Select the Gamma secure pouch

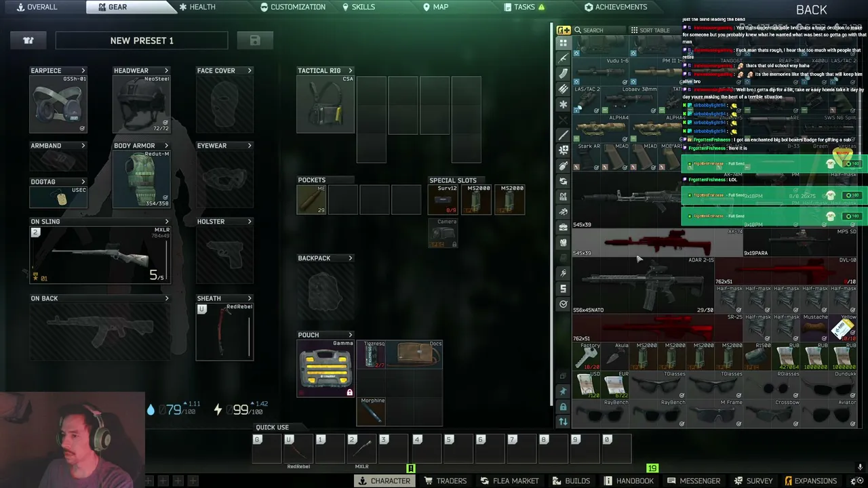325,369
